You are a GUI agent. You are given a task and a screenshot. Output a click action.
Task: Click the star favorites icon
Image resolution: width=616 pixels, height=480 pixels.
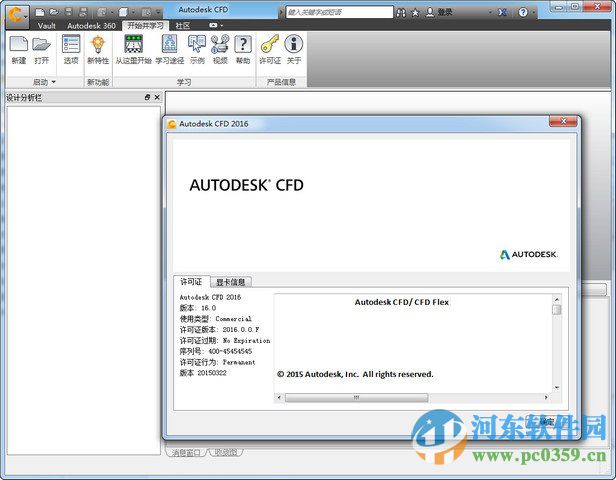[415, 13]
